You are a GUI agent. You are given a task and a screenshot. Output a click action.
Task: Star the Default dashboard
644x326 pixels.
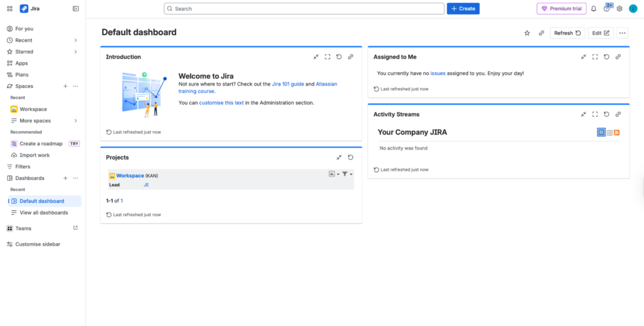(x=527, y=33)
